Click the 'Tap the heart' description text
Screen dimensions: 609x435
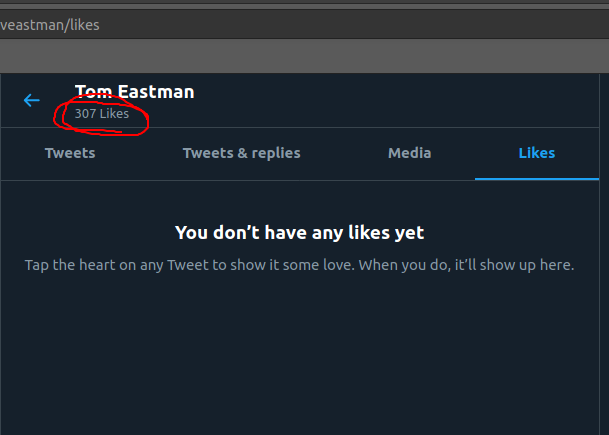(x=299, y=266)
